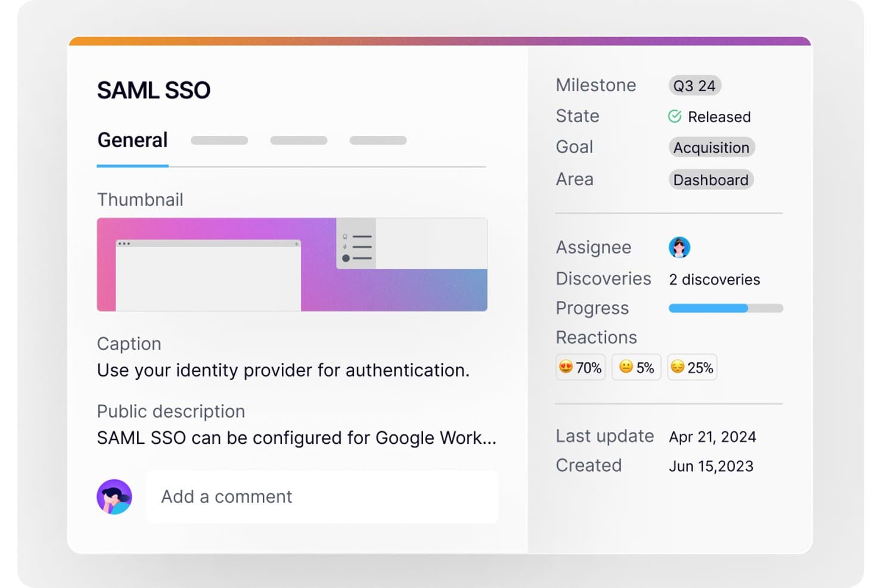The height and width of the screenshot is (588, 882).
Task: Click the green Released check icon
Action: point(675,116)
